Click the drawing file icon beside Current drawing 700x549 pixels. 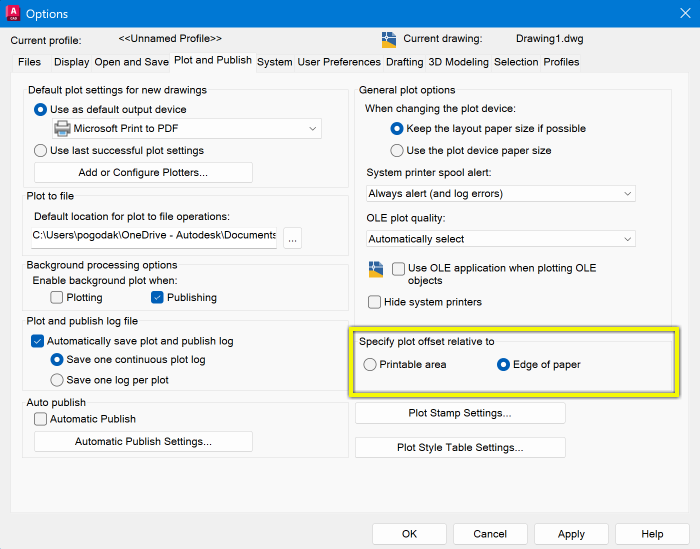(389, 40)
